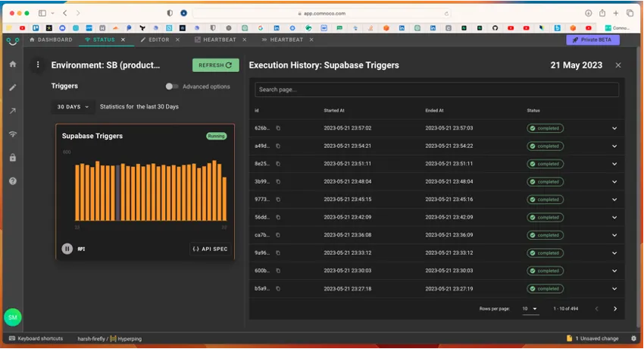Click the Search page input field

(x=436, y=90)
